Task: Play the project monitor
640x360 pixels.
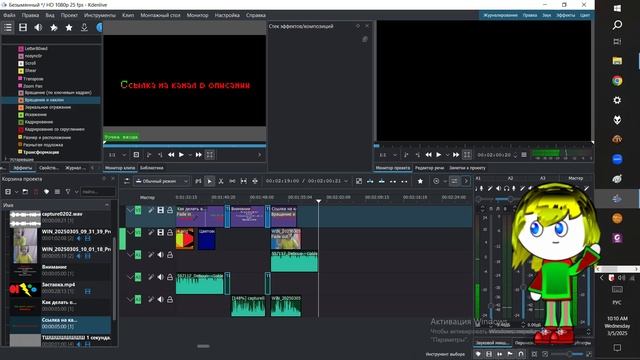Action: coord(438,155)
